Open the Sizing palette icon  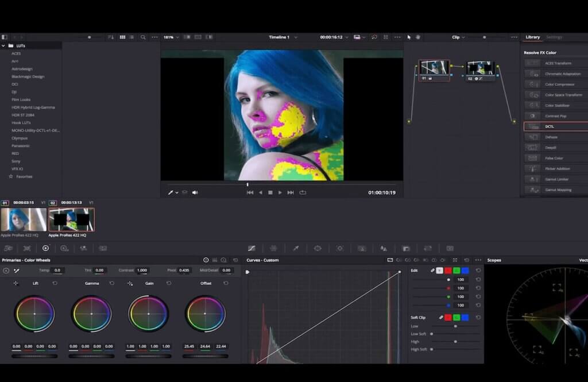tap(427, 248)
